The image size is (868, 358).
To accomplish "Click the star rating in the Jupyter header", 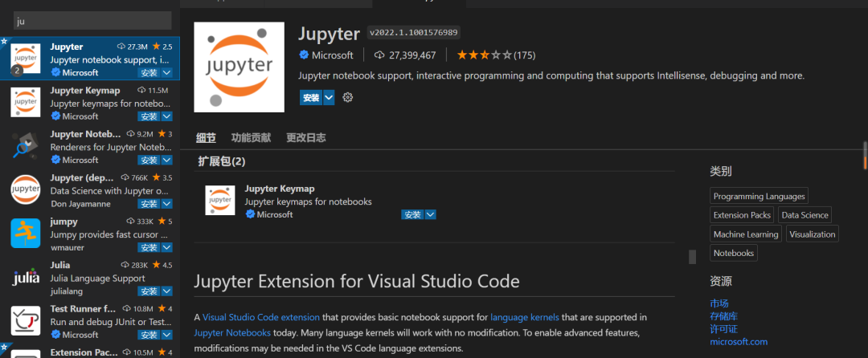I will pos(485,55).
